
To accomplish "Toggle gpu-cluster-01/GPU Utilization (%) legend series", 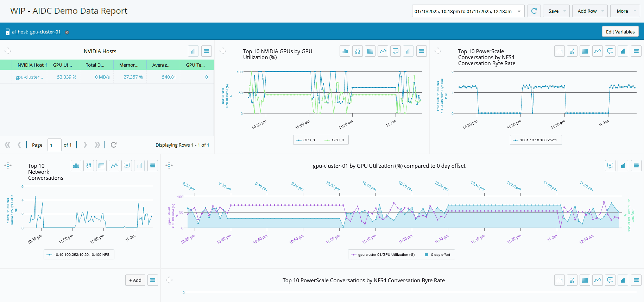I will pos(383,255).
